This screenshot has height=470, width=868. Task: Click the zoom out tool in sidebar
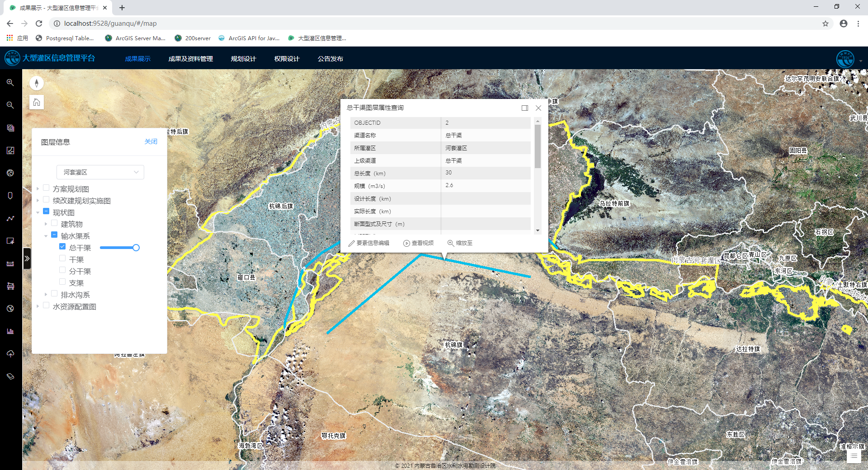tap(10, 105)
